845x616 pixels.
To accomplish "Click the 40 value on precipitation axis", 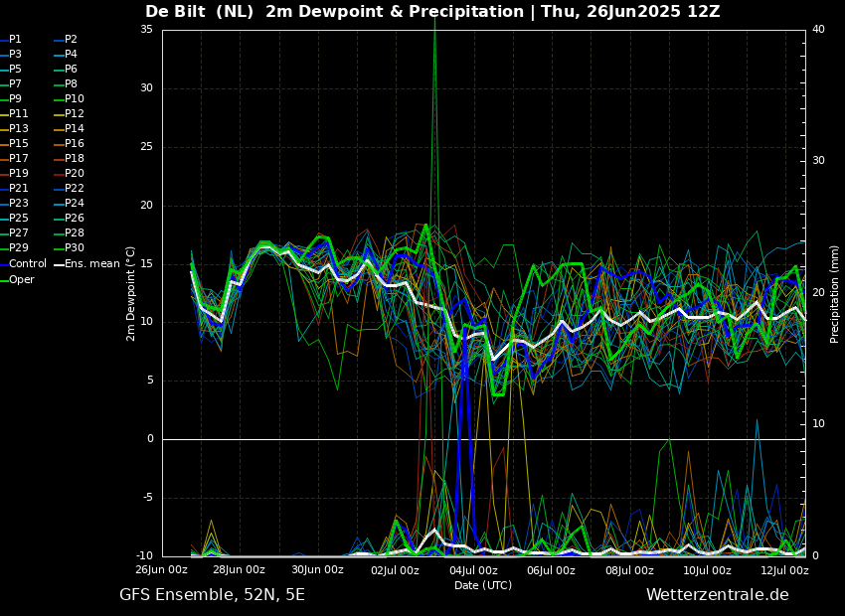I will pyautogui.click(x=818, y=30).
